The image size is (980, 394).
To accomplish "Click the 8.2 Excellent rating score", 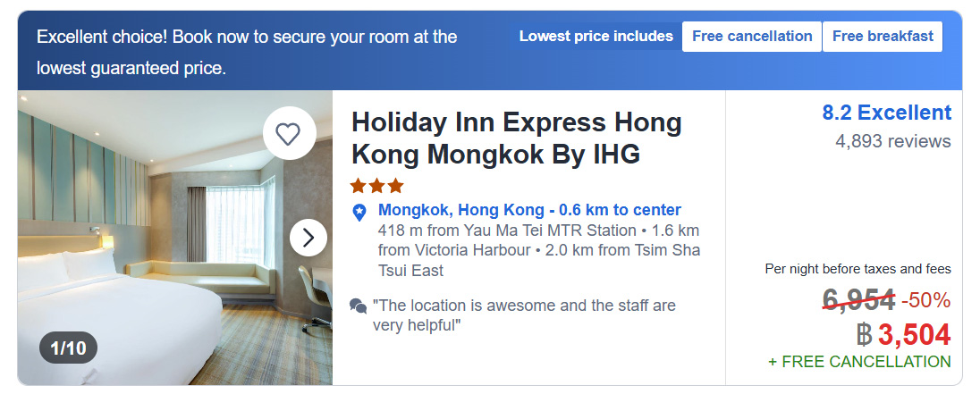I will click(886, 113).
